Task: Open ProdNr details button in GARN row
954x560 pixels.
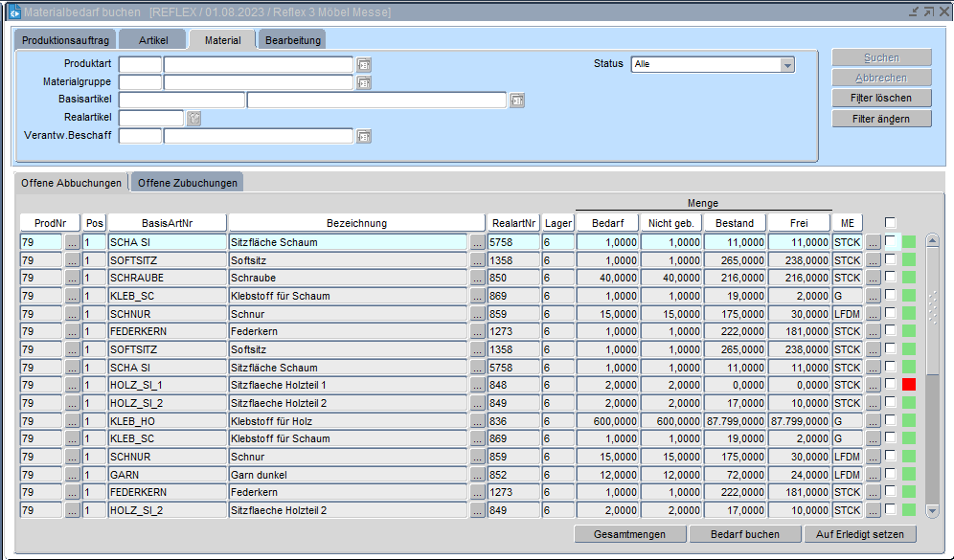Action: point(72,474)
